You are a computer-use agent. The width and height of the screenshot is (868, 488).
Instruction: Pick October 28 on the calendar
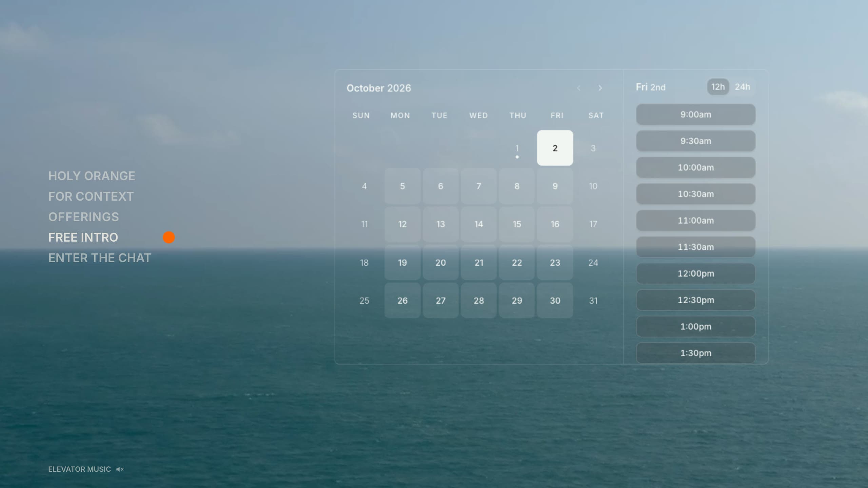tap(479, 301)
